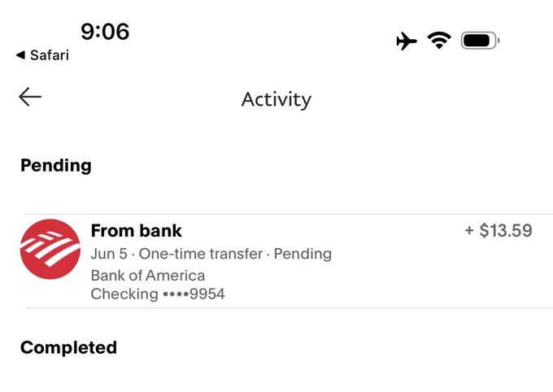Tap the airplane mode status icon

pyautogui.click(x=407, y=41)
